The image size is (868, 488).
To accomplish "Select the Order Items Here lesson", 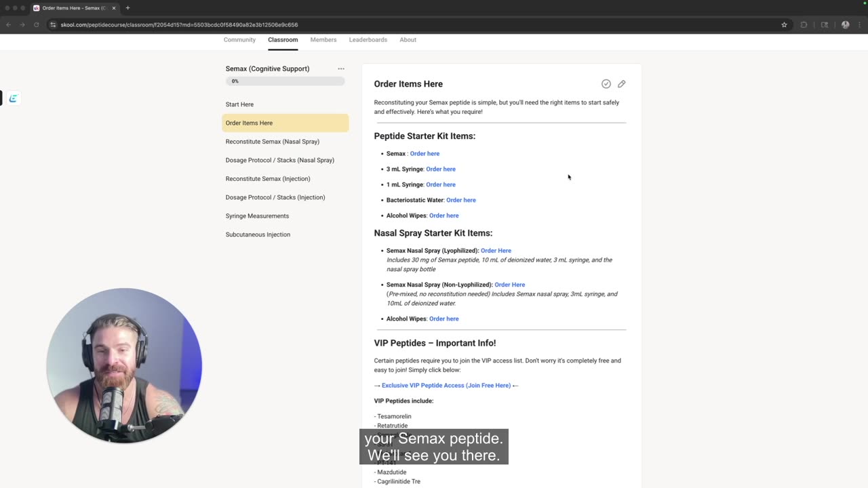I will [x=285, y=123].
